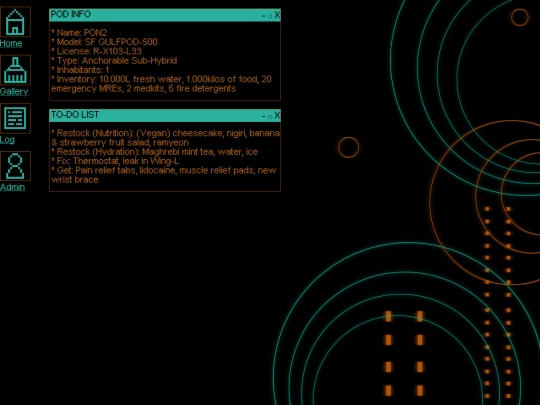Minimize the POD INFO window
This screenshot has height=405, width=540.
263,16
